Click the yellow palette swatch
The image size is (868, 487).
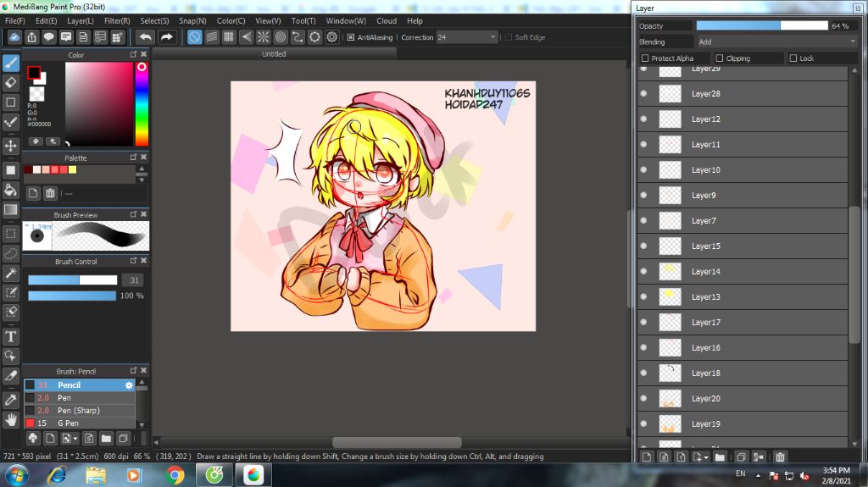(x=73, y=170)
